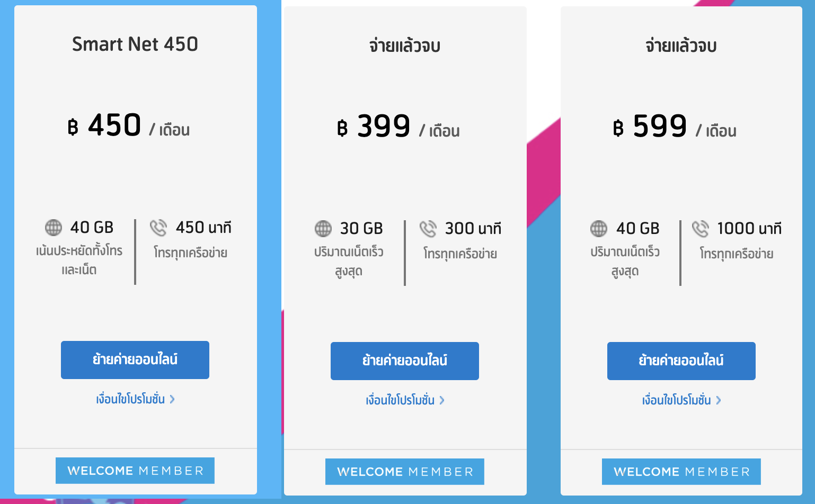Select the Smart Net 450 plan title
Image resolution: width=815 pixels, height=504 pixels.
point(135,44)
